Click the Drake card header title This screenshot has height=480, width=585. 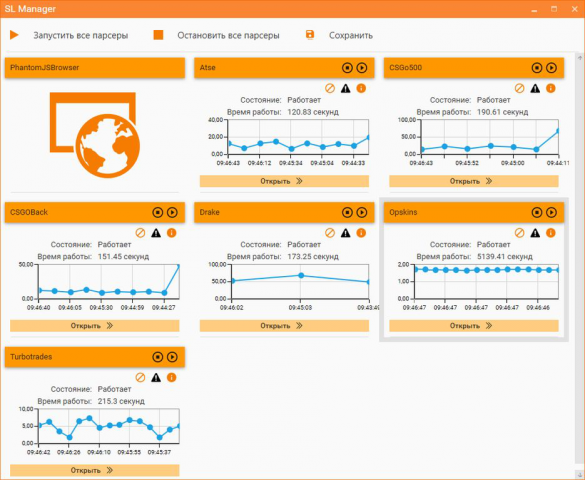tap(210, 212)
